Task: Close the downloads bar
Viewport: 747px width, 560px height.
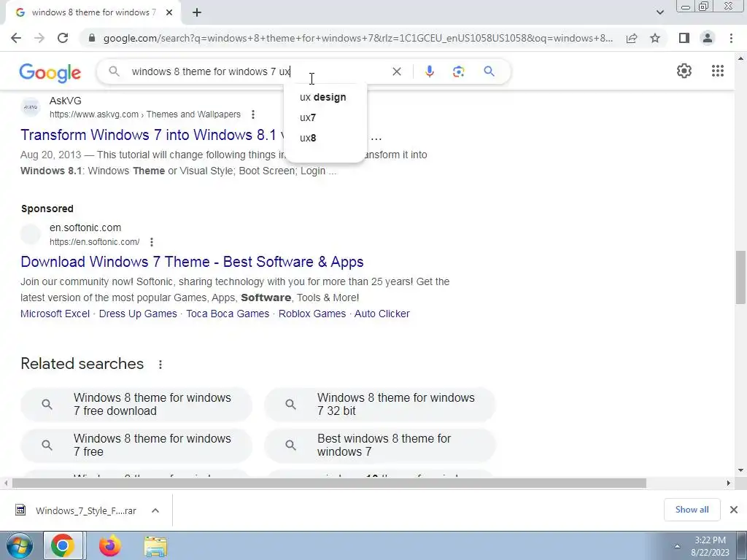Action: click(x=734, y=510)
